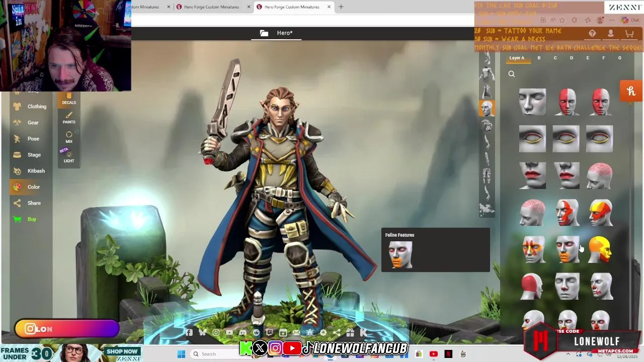Choose the yellow-red head pattern decal
The image size is (644, 362).
tap(600, 212)
